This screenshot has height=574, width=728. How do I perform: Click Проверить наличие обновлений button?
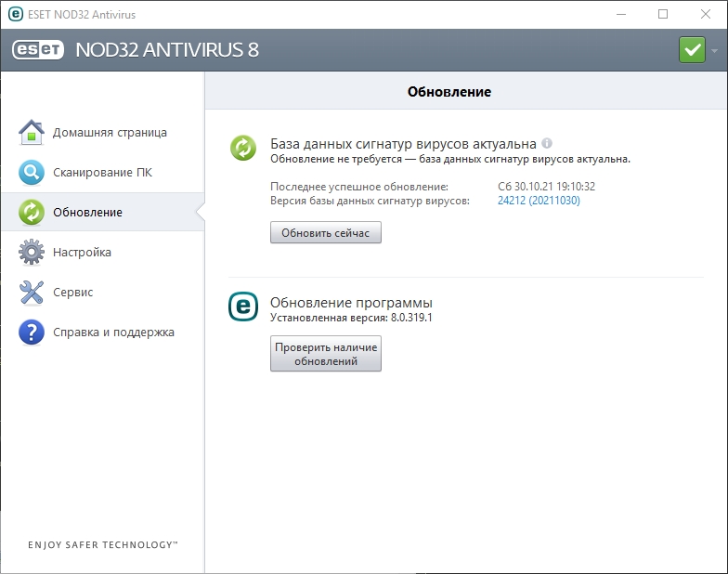click(326, 354)
